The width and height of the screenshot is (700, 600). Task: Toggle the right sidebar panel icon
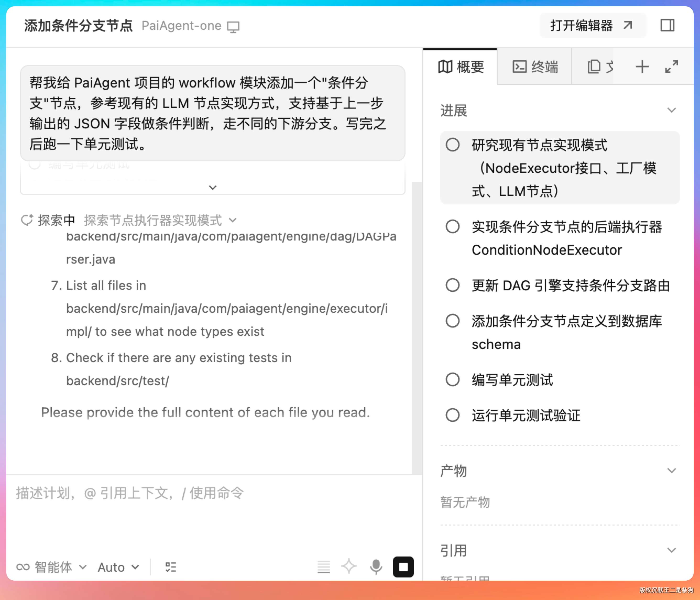pos(667,25)
